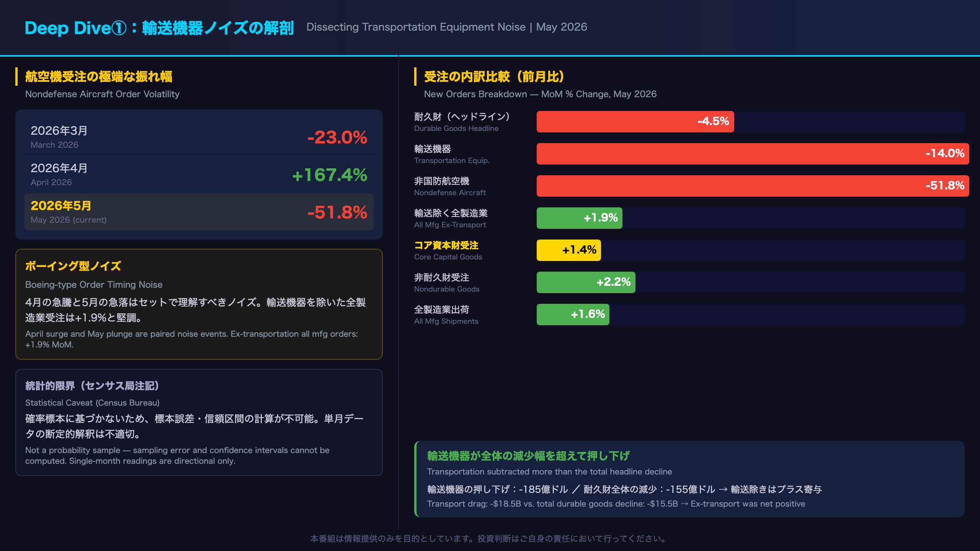The width and height of the screenshot is (980, 551).
Task: Select the heading '受注の内訳比較（前月比）'
Action: 494,77
